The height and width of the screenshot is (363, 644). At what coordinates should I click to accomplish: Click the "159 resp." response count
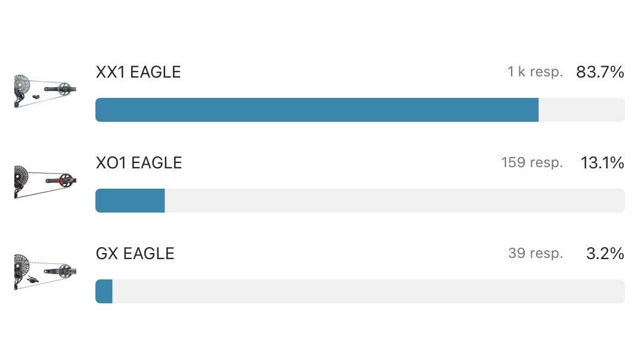coord(532,163)
